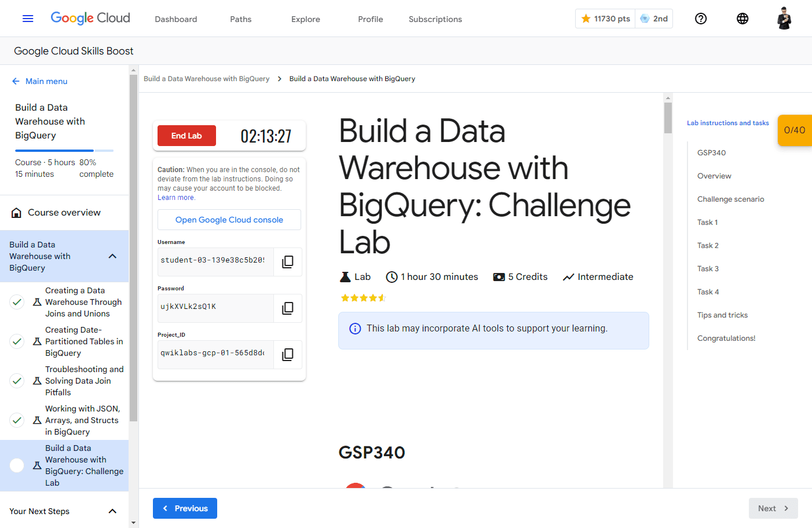
Task: Copy the password to clipboard
Action: (x=287, y=308)
